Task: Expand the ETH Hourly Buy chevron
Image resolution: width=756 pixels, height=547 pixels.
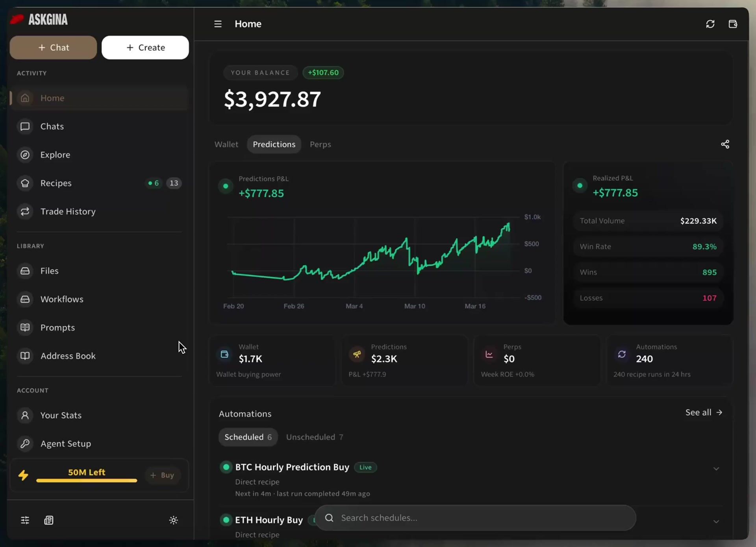Action: pyautogui.click(x=716, y=522)
